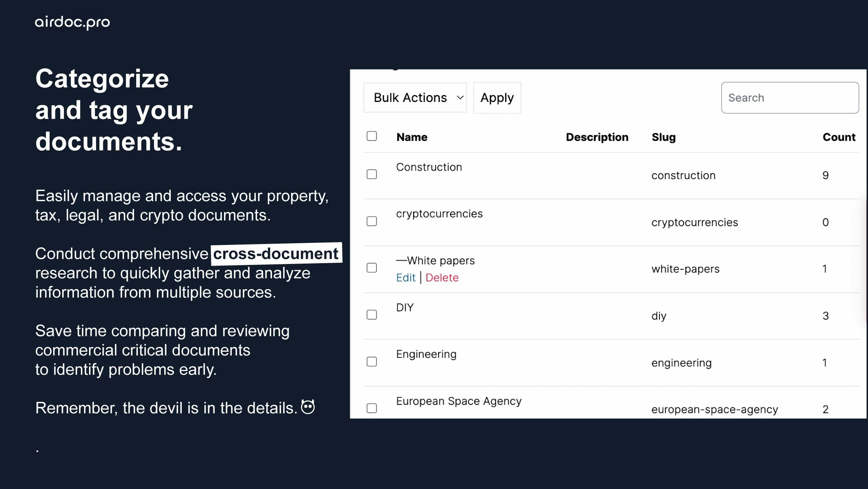The image size is (868, 489).
Task: Click the Slug column header
Action: [664, 137]
